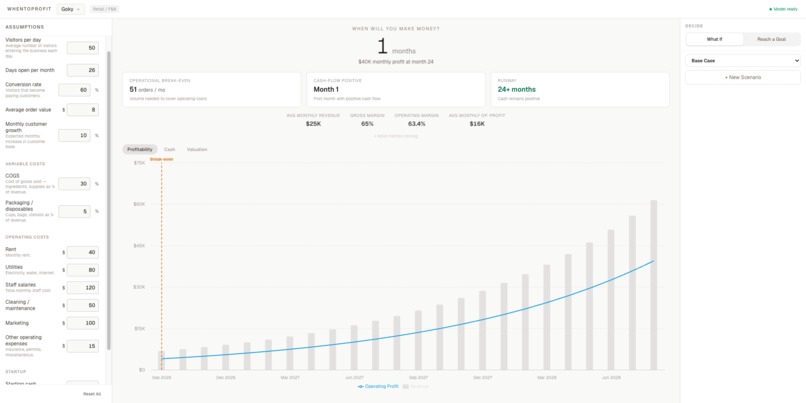
Task: Click the STARTUP section label
Action: point(15,372)
